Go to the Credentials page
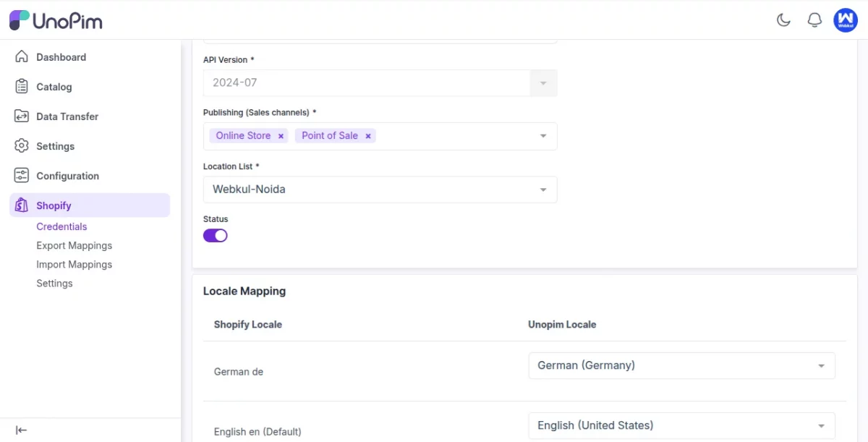The height and width of the screenshot is (442, 868). pos(61,226)
